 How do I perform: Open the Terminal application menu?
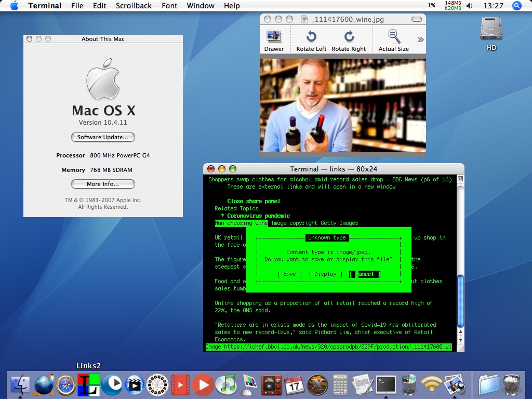coord(45,5)
